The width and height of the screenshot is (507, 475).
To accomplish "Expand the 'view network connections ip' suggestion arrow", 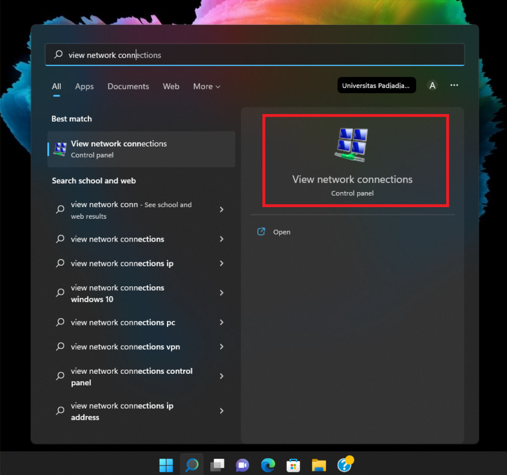I will pos(221,263).
